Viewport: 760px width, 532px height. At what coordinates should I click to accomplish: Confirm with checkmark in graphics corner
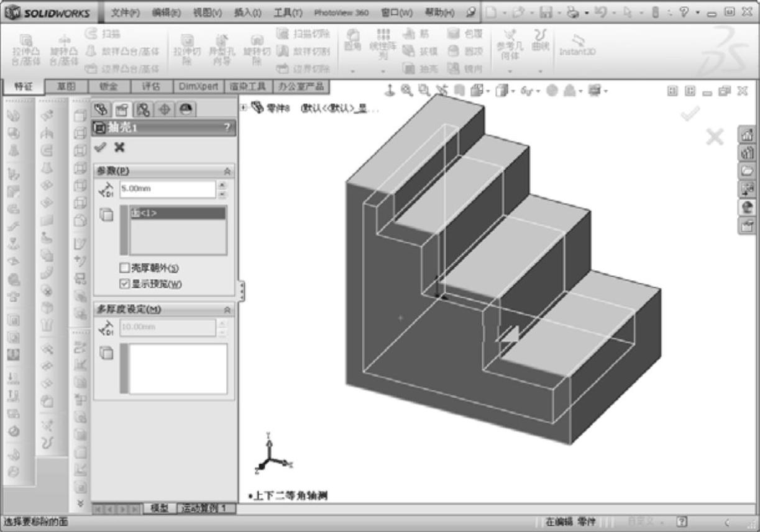[x=690, y=113]
